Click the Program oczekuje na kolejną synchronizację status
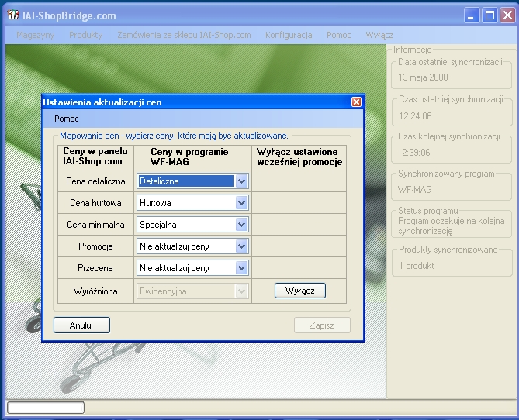This screenshot has width=519, height=420. pos(452,225)
